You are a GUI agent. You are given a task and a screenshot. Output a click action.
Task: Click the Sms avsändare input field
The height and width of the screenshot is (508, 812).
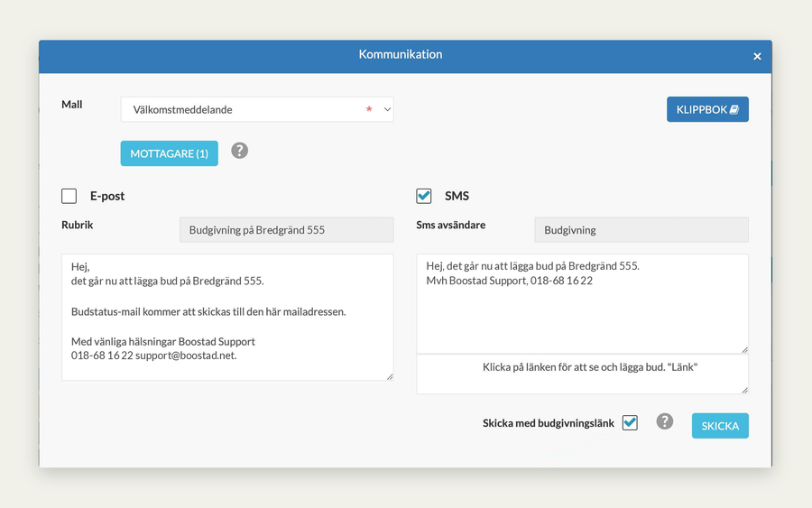(641, 230)
